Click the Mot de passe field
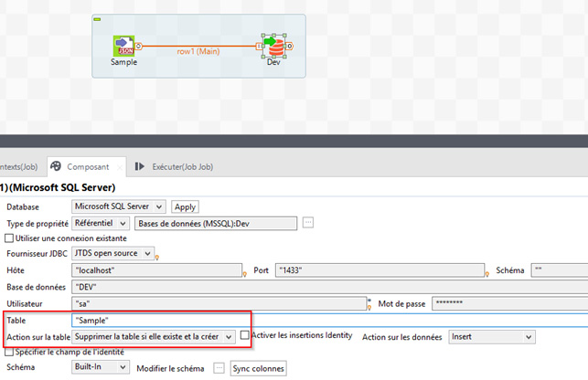Image resolution: width=588 pixels, height=380 pixels. [510, 303]
